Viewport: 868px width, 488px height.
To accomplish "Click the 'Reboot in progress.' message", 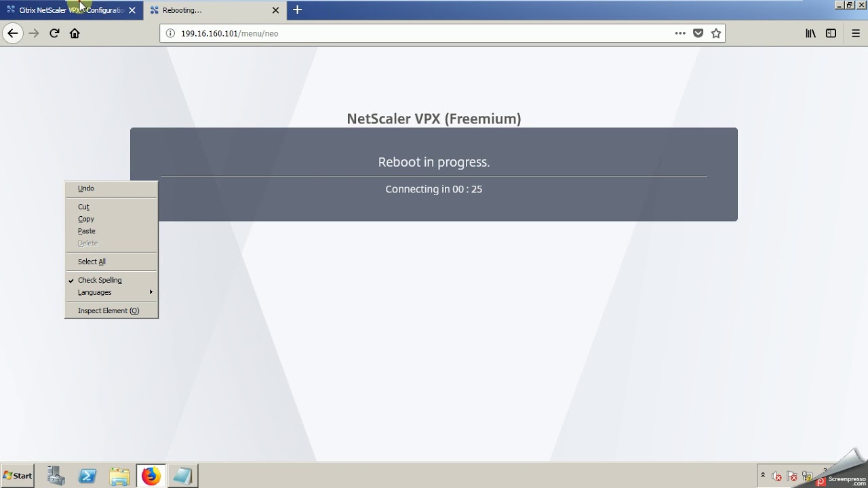I will coord(434,162).
